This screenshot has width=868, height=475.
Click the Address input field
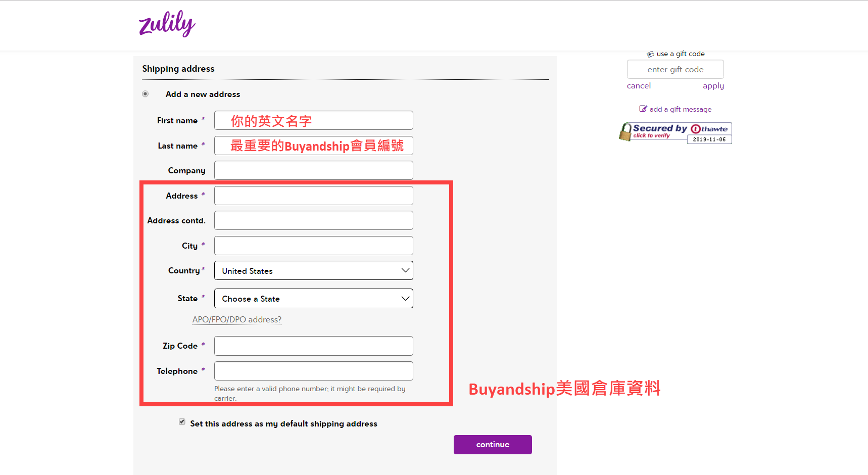tap(313, 196)
